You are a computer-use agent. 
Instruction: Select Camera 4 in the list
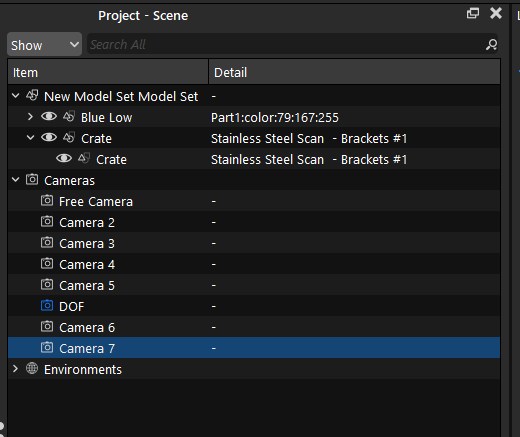[x=254, y=264]
